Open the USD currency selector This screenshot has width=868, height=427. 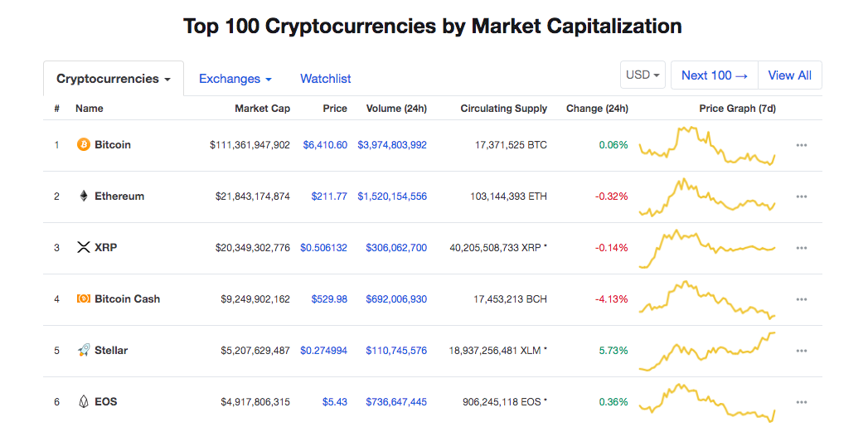click(x=643, y=75)
